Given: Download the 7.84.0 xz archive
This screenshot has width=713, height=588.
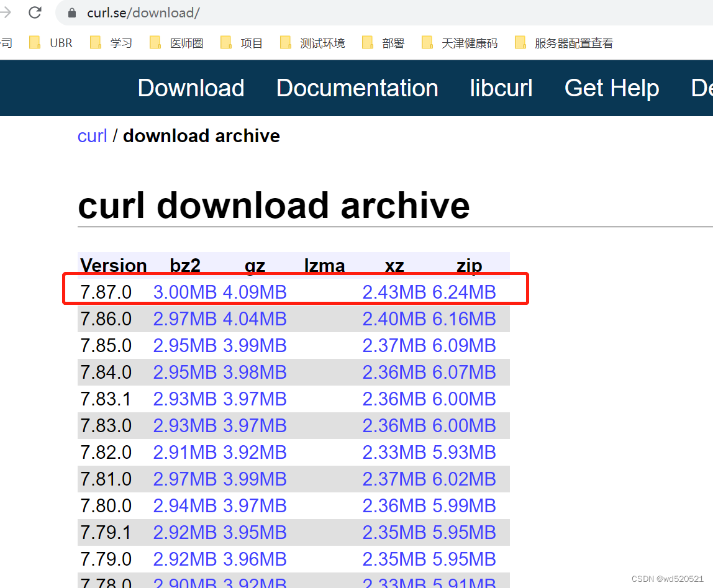Looking at the screenshot, I should (x=394, y=373).
